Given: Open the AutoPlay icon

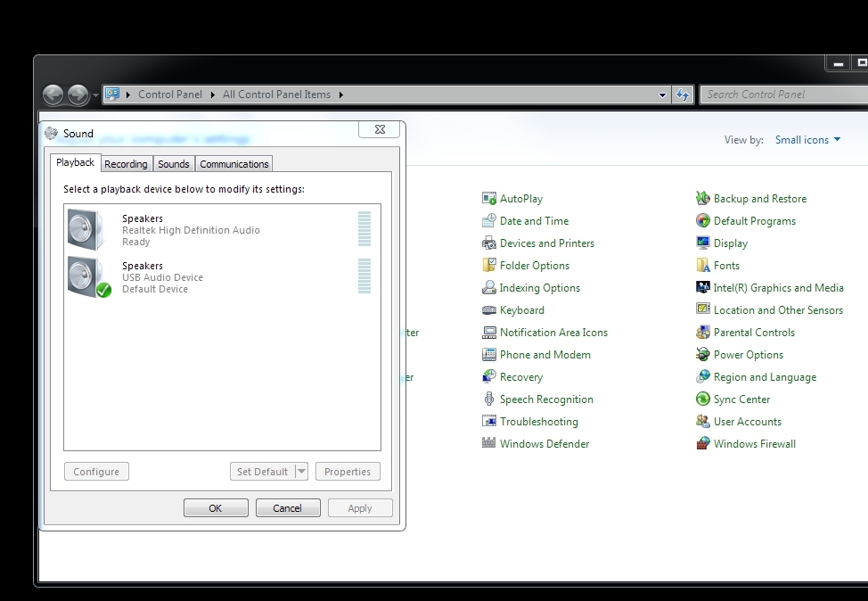Looking at the screenshot, I should [488, 198].
